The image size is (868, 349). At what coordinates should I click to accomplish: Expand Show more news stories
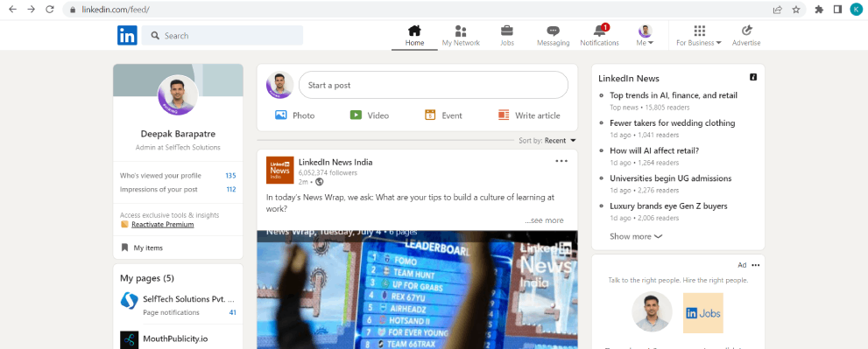tap(636, 236)
